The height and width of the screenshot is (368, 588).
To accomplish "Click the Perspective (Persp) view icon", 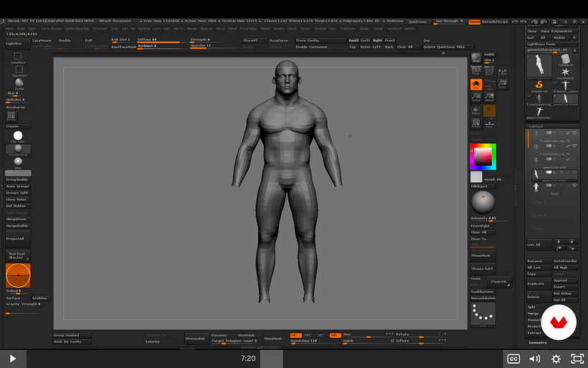I will (x=476, y=71).
